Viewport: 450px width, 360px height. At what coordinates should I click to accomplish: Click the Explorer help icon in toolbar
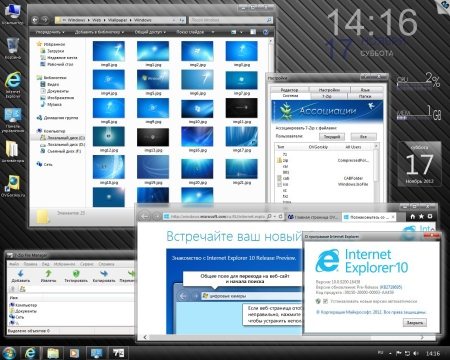265,32
